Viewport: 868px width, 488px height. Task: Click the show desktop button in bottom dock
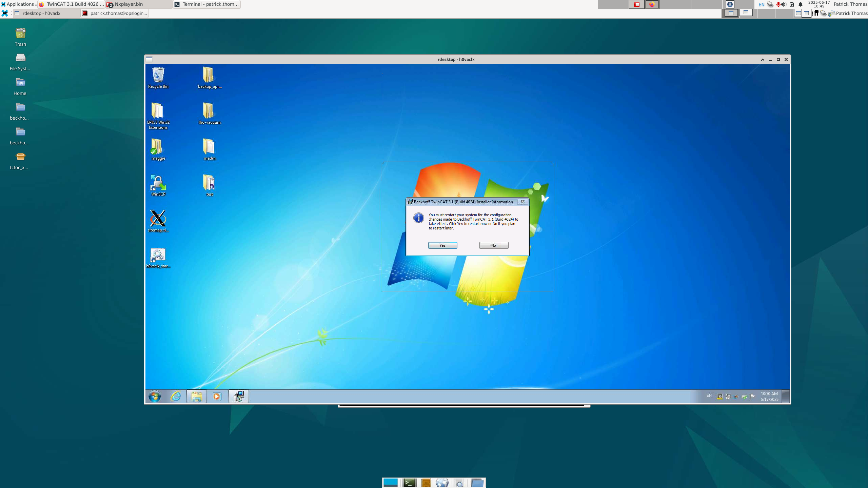pos(390,483)
